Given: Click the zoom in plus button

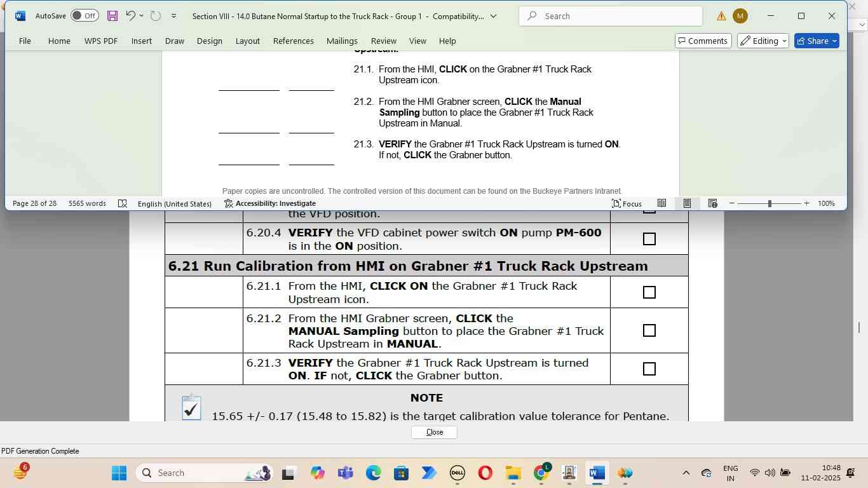Looking at the screenshot, I should click(x=806, y=203).
